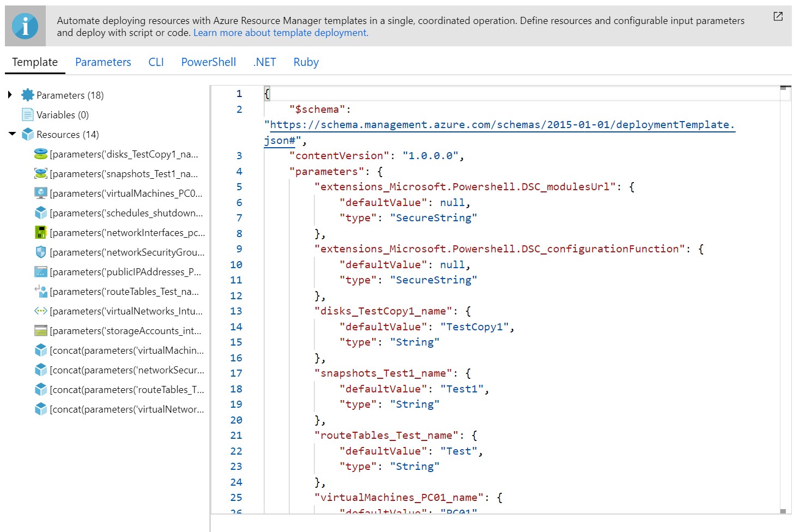Select the routeTables_Test resource icon
This screenshot has width=800, height=532.
coord(41,291)
